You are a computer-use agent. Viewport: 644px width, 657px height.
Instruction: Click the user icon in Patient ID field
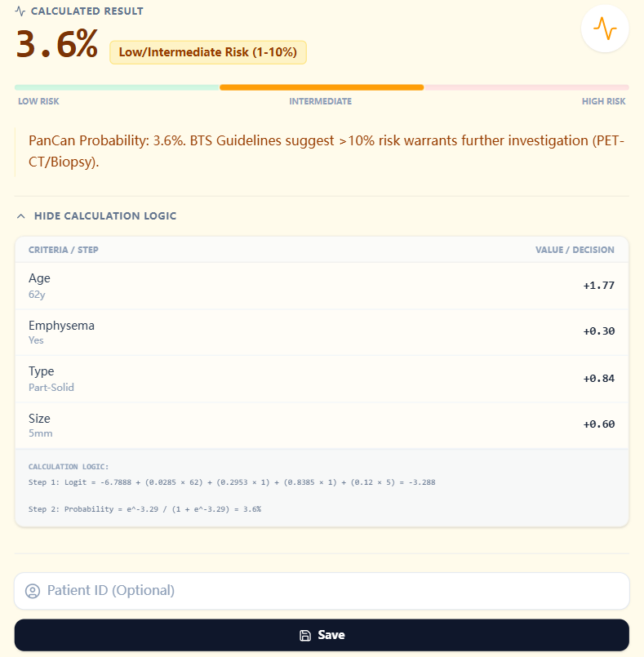33,591
